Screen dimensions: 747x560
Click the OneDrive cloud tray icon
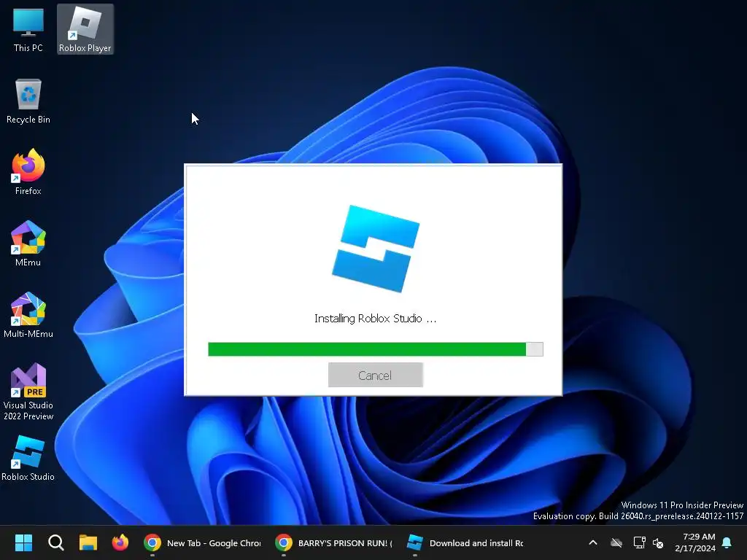coord(616,542)
